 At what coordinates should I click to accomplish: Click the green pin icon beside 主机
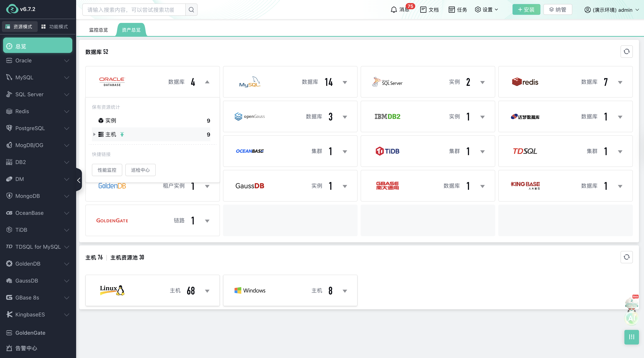(x=122, y=134)
